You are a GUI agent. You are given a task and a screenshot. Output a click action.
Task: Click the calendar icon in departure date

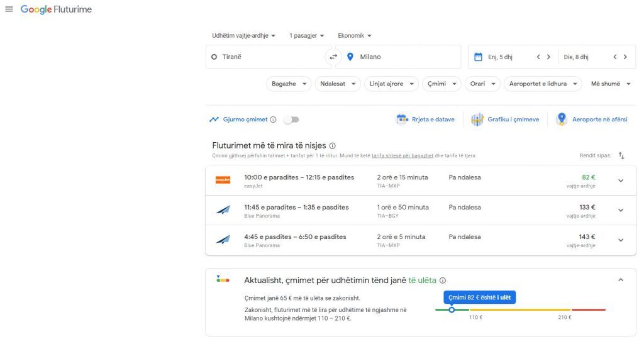[478, 57]
